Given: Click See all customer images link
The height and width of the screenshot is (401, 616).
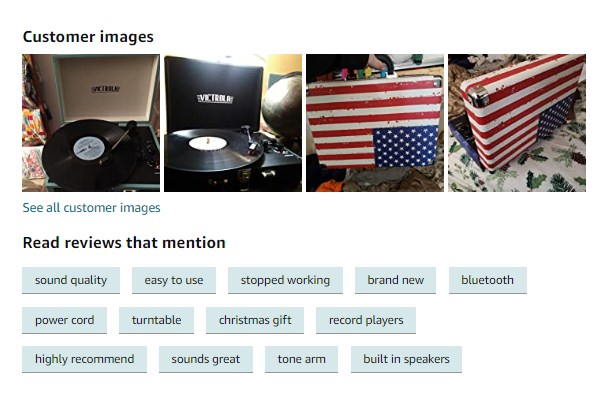Looking at the screenshot, I should pyautogui.click(x=91, y=208).
